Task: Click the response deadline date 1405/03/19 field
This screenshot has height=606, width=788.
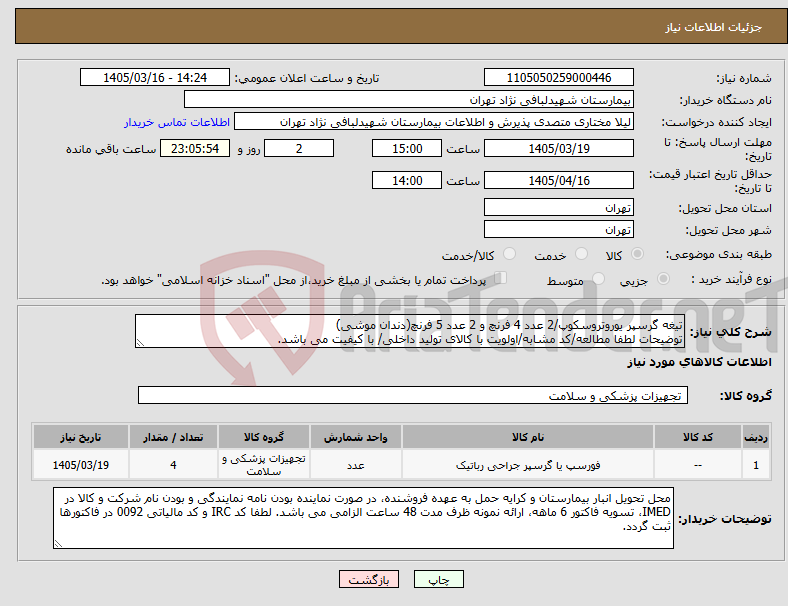Action: 559,148
